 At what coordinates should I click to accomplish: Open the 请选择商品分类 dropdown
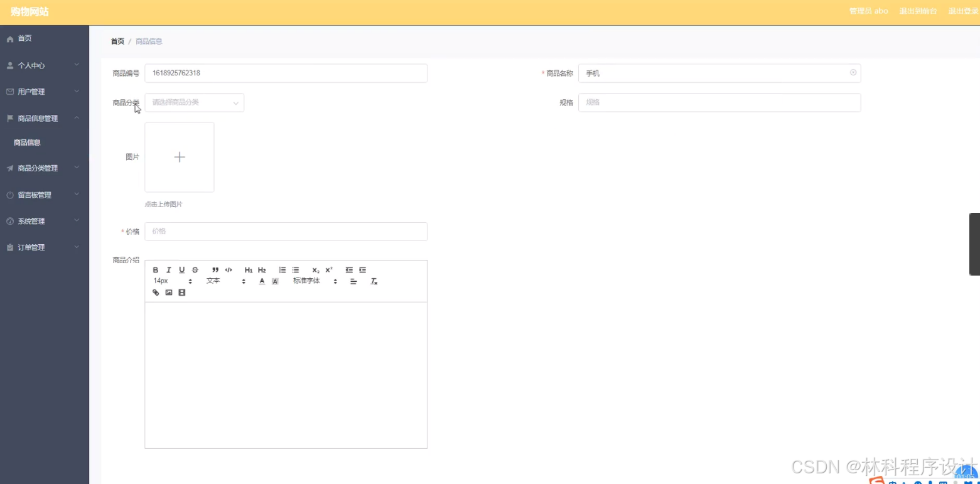point(193,102)
